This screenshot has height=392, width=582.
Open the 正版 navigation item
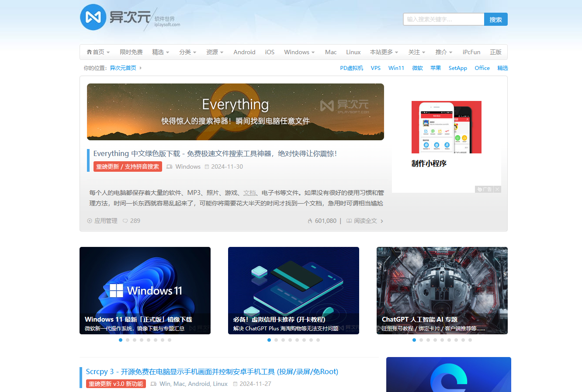click(495, 52)
